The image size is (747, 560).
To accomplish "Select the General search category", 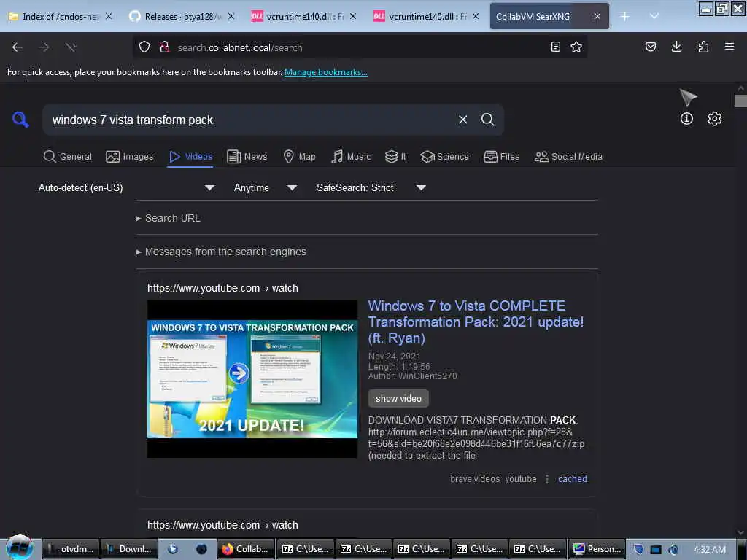I will pyautogui.click(x=68, y=157).
